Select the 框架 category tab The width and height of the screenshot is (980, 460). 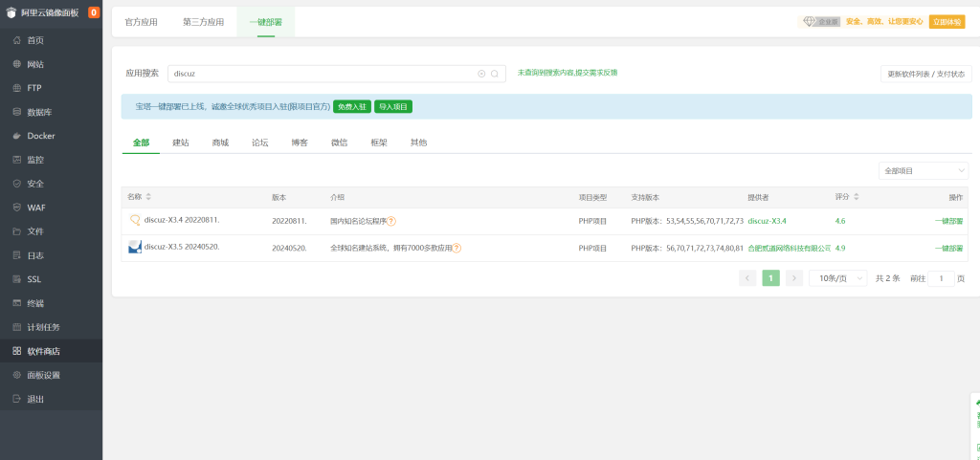(x=379, y=142)
